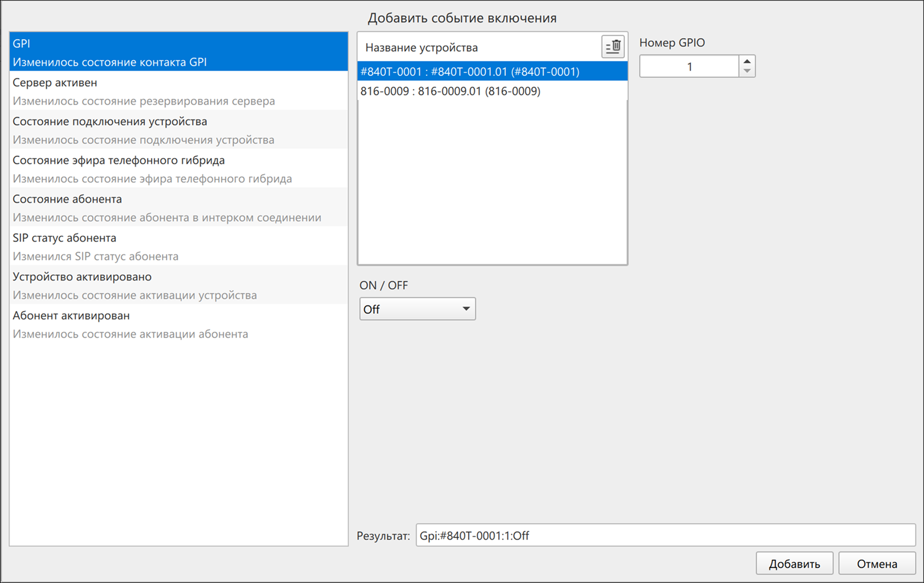Select the Устройство активировано event
Image resolution: width=924 pixels, height=583 pixels.
[179, 285]
